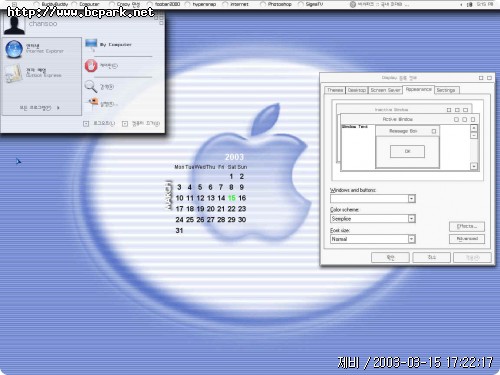The height and width of the screenshot is (375, 500).
Task: Open the Font size dropdown
Action: tap(412, 239)
